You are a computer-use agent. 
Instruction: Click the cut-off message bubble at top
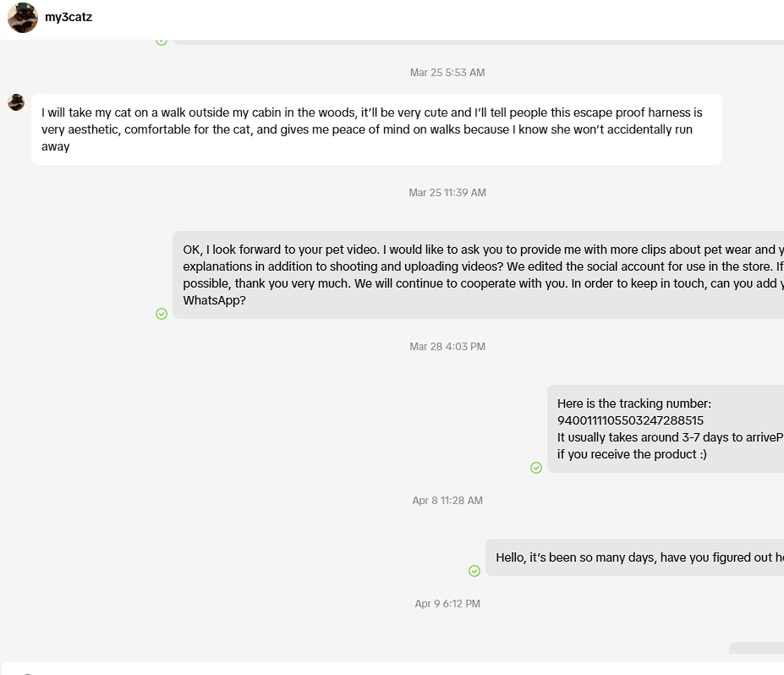(x=478, y=42)
